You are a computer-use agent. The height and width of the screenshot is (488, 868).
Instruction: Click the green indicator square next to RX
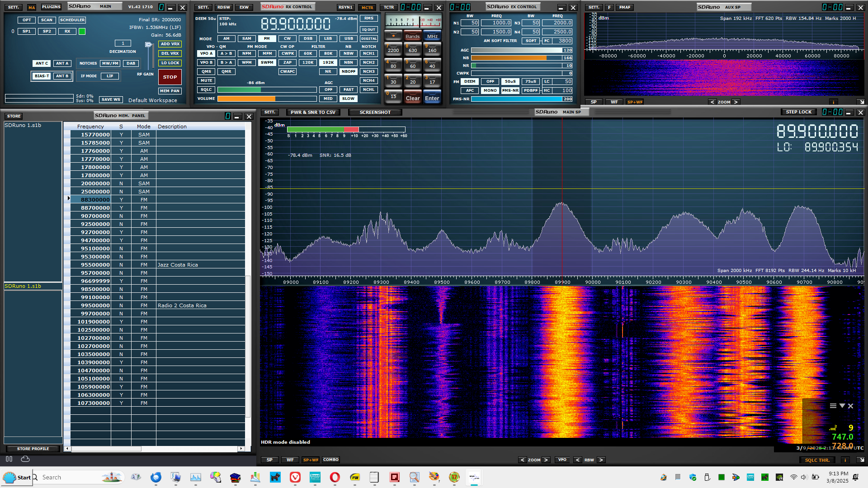82,32
